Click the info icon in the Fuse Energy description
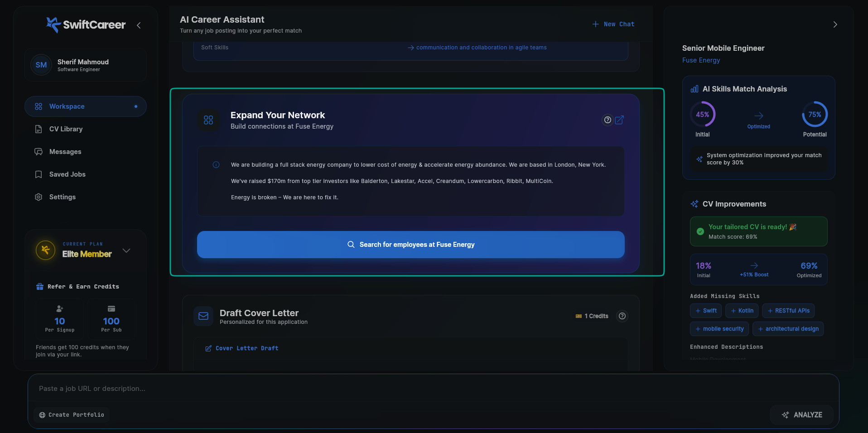The width and height of the screenshot is (868, 433). 216,164
